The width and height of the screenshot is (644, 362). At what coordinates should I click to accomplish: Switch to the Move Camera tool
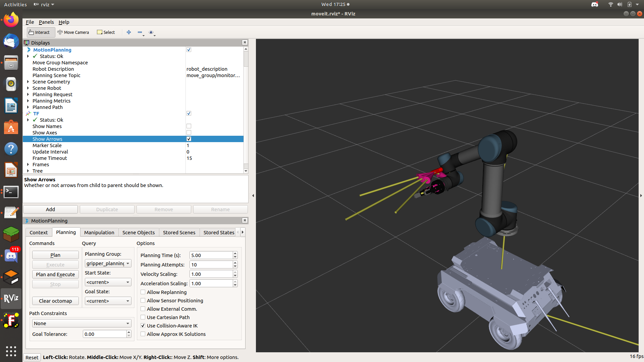point(73,32)
